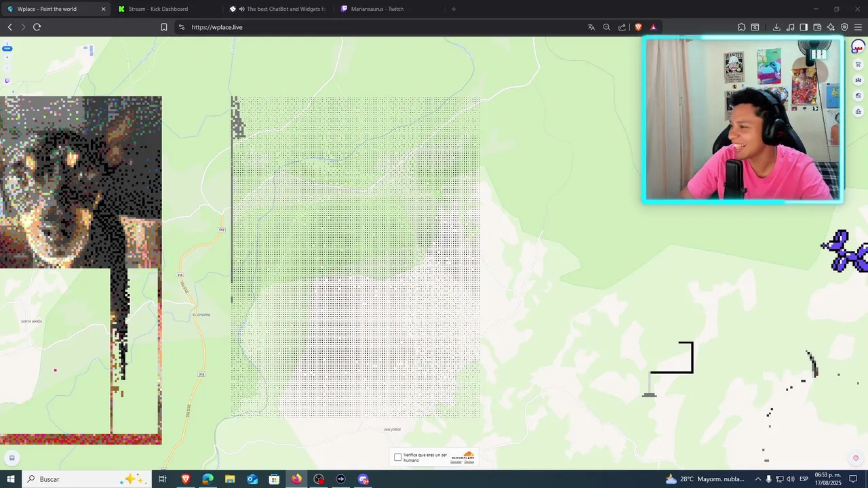Click the map info button at bottom left
Image resolution: width=868 pixels, height=488 pixels.
coord(12,458)
